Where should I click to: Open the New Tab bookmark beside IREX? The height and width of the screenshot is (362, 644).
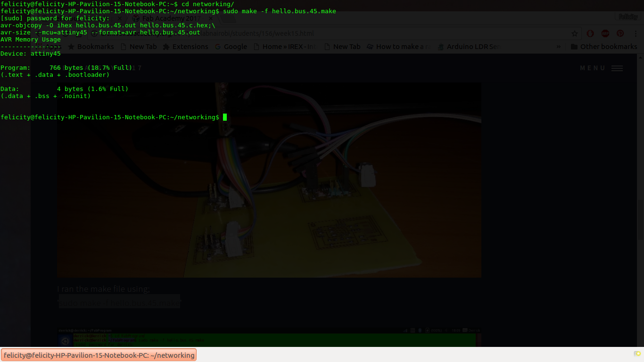coord(342,47)
